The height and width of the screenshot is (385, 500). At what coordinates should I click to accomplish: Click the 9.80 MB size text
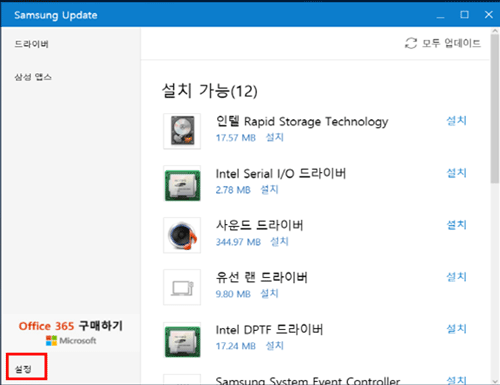[x=233, y=294]
